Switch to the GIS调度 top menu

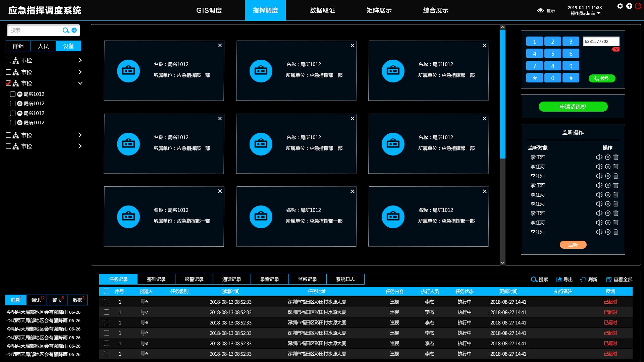point(209,10)
